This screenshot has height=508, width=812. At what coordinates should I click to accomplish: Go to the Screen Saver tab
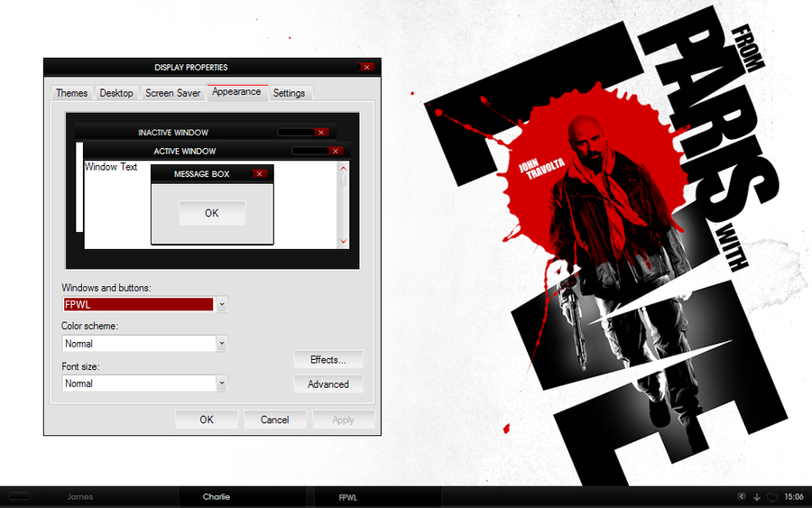click(172, 93)
